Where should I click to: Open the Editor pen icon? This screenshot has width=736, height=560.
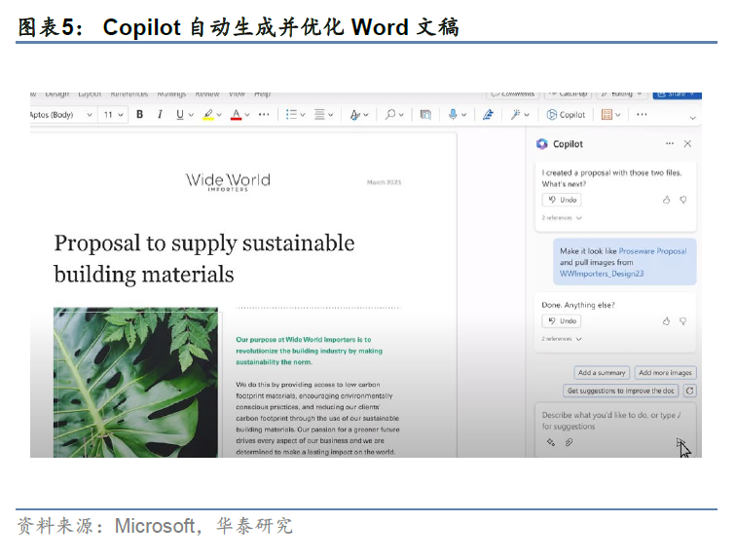coord(488,114)
